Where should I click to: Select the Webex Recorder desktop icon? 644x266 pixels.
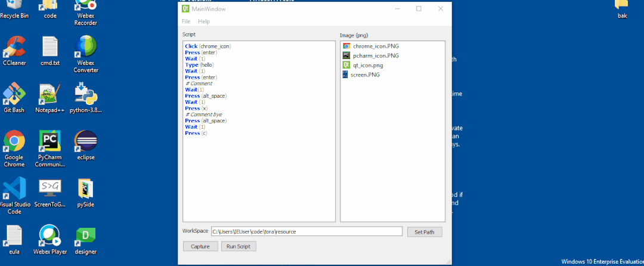86,13
